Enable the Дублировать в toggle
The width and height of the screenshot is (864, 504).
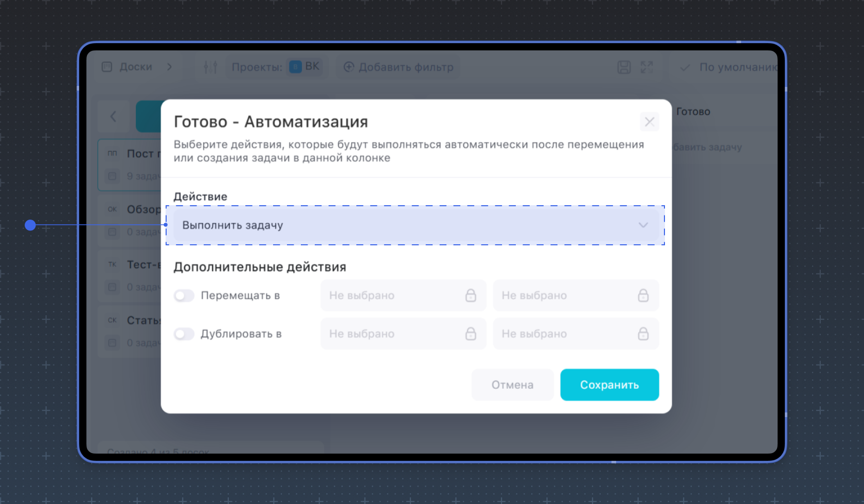(184, 334)
